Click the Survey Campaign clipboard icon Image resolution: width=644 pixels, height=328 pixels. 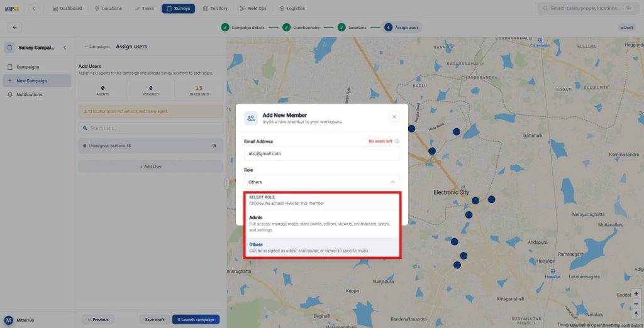click(x=9, y=48)
